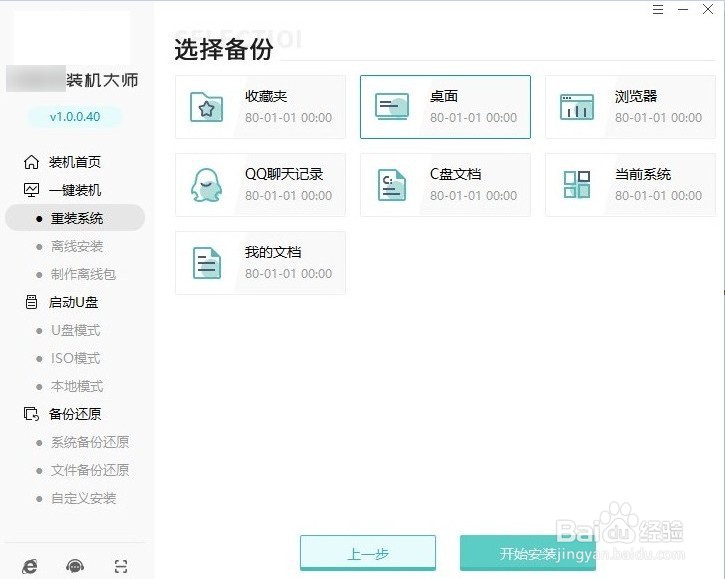Select 重装系统 in the sidebar
The image size is (725, 579).
coord(75,218)
